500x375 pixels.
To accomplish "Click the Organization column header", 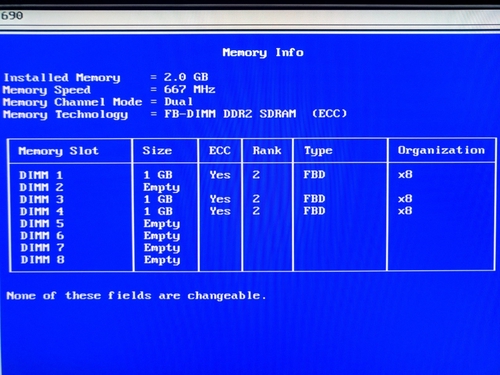I will coord(441,150).
